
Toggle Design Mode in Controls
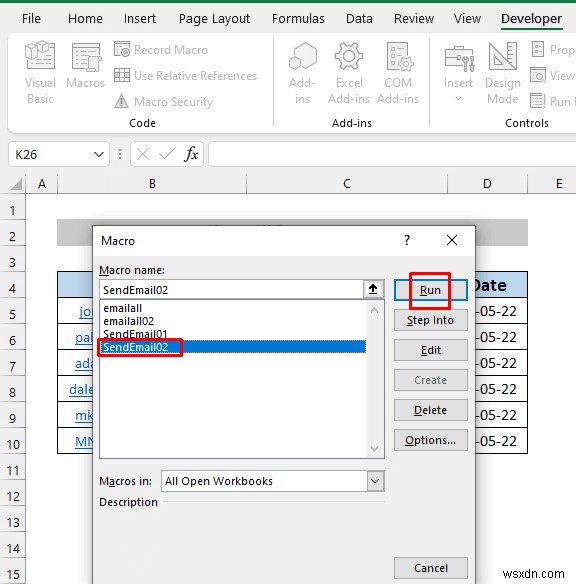tap(503, 73)
